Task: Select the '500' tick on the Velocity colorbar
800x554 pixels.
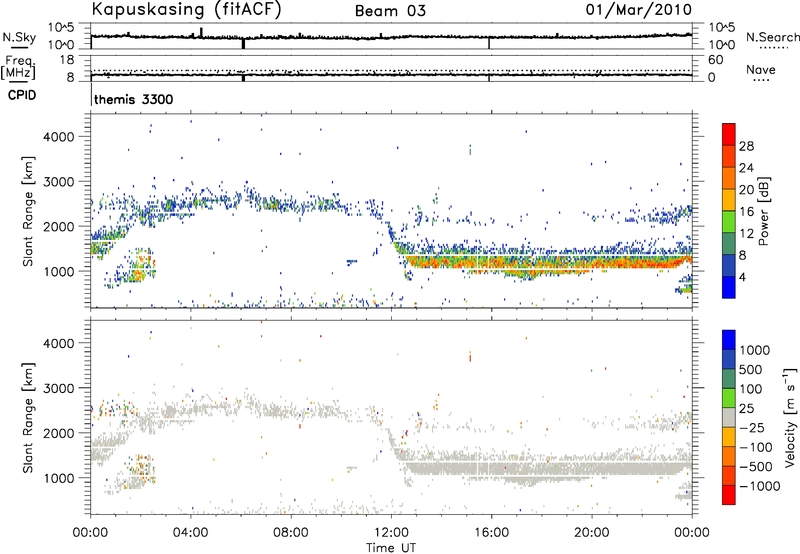Action: point(752,369)
